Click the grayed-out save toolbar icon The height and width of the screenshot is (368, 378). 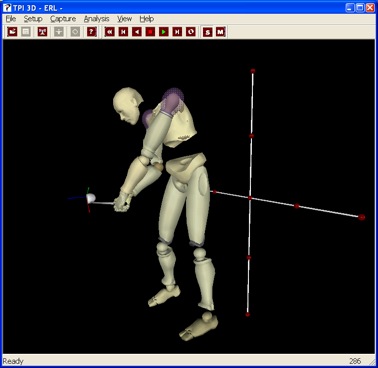click(26, 32)
